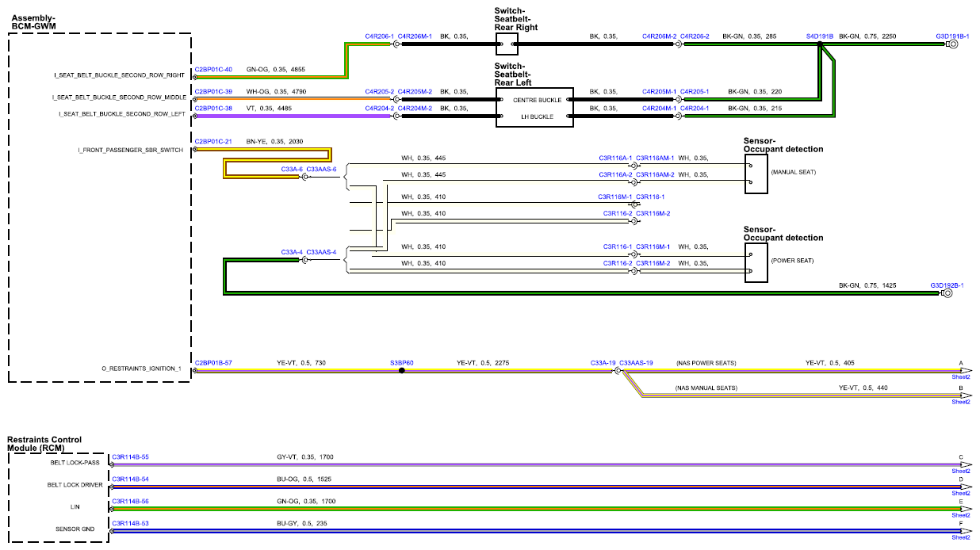Open connector link C2BP01C-39
Image resolution: width=980 pixels, height=550 pixels.
coord(213,92)
